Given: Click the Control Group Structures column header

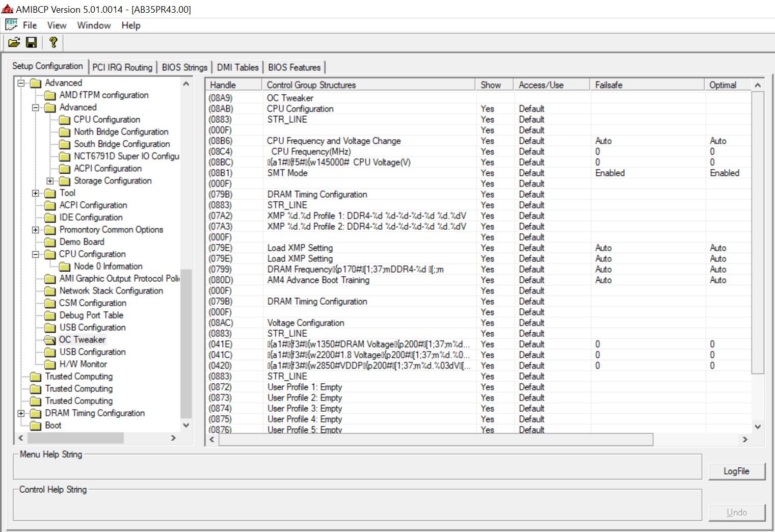Looking at the screenshot, I should [368, 85].
